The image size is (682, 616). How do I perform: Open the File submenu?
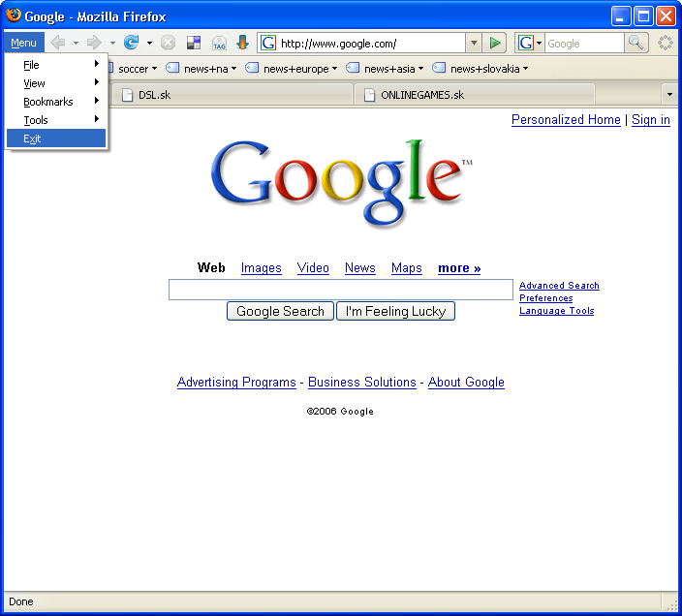(x=56, y=65)
